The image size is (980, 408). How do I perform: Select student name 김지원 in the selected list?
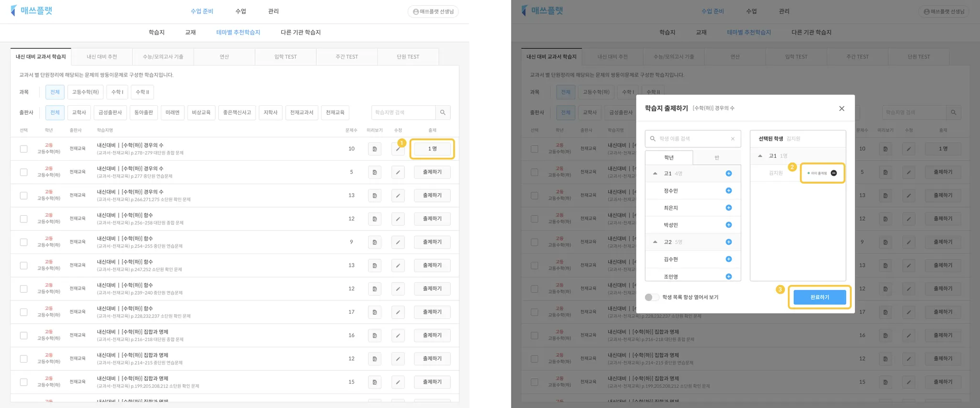[x=776, y=173]
